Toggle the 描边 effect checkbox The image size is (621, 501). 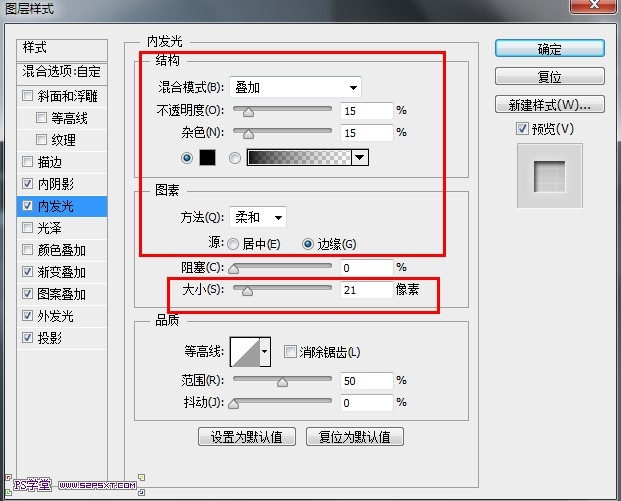(x=27, y=162)
